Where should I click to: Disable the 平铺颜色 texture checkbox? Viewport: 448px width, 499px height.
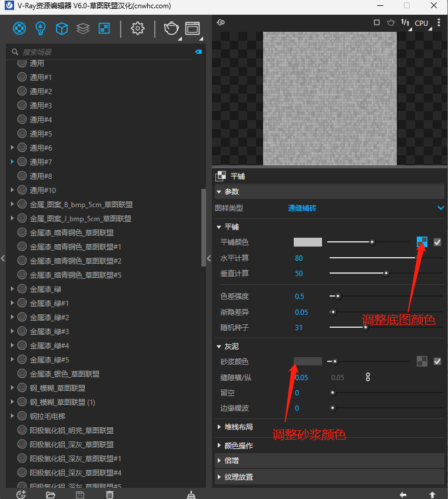437,242
